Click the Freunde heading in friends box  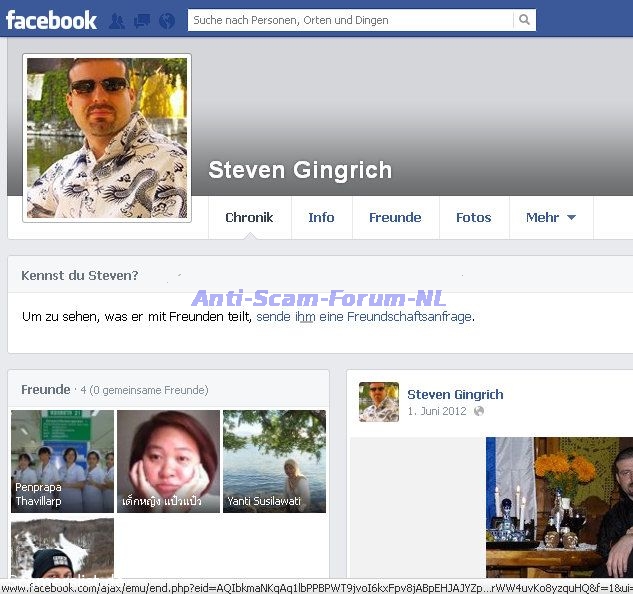point(45,389)
